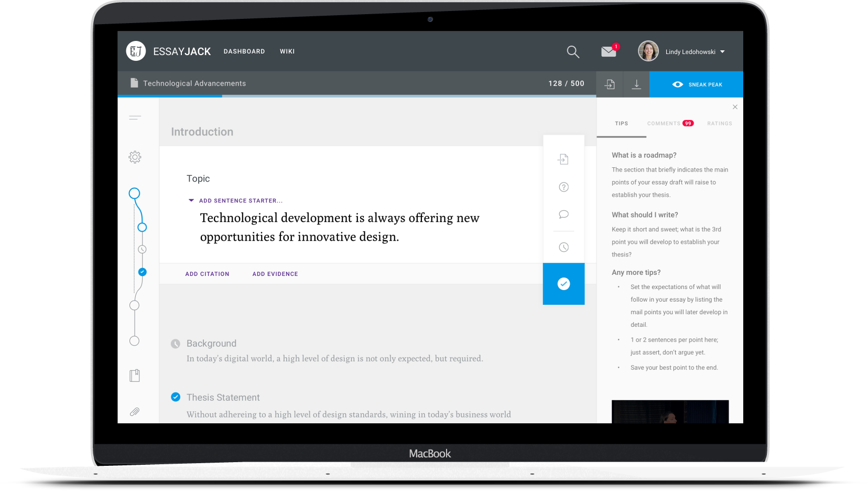Open the settings gear in left sidebar
This screenshot has height=491, width=868.
[135, 157]
